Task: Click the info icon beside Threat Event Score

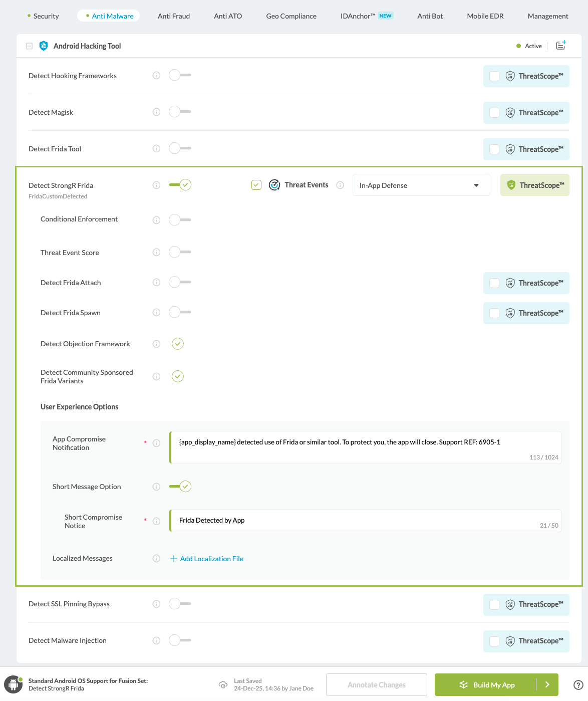Action: [156, 252]
